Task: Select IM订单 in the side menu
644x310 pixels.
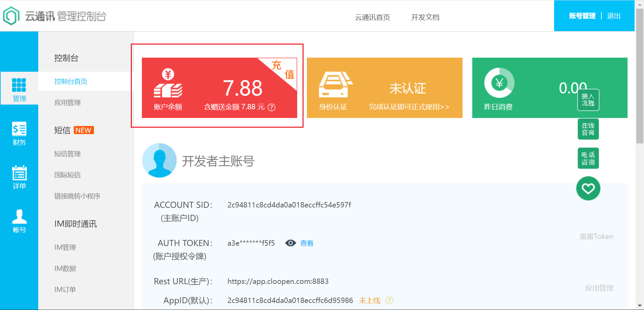Action: pyautogui.click(x=65, y=290)
